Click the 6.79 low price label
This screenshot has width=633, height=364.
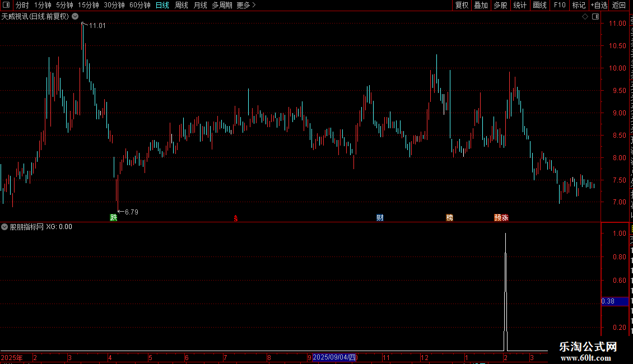[x=132, y=212]
